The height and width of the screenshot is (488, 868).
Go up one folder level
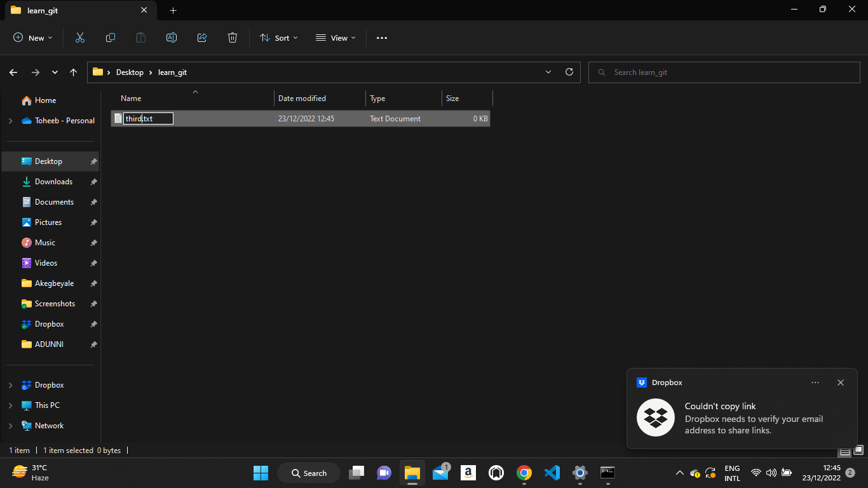point(74,72)
